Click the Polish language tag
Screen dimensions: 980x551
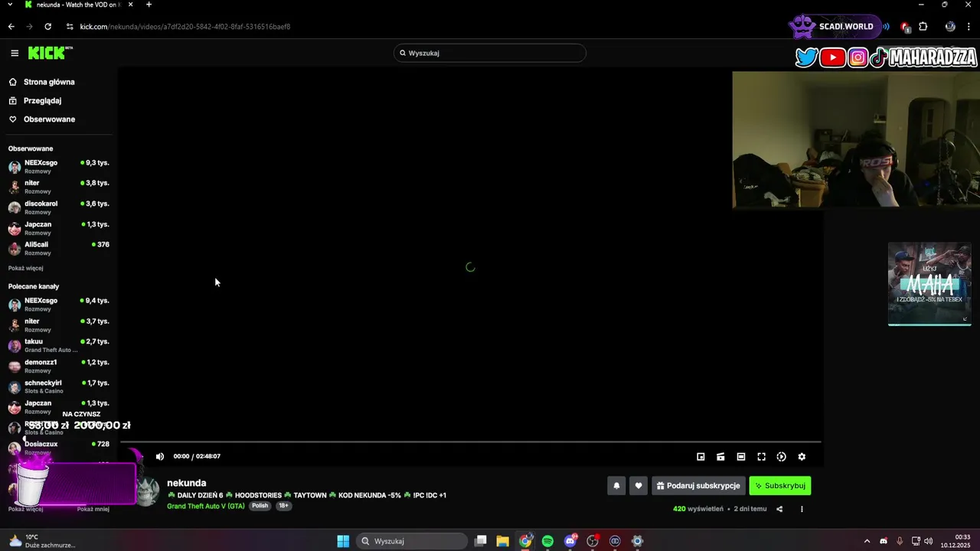point(260,506)
